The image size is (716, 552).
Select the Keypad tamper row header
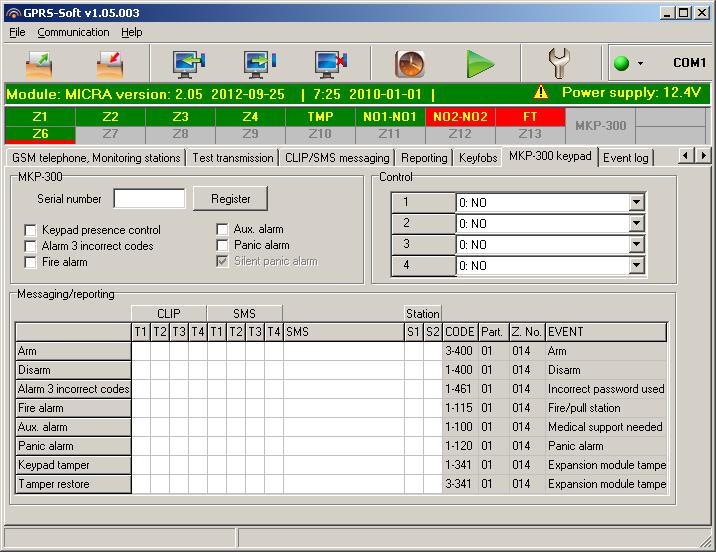pyautogui.click(x=74, y=465)
